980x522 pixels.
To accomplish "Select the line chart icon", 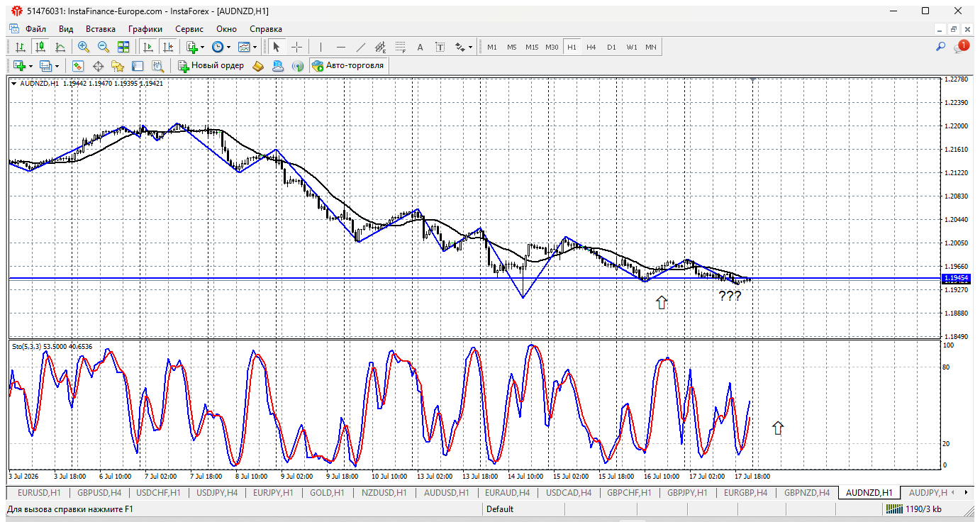I will tap(60, 47).
